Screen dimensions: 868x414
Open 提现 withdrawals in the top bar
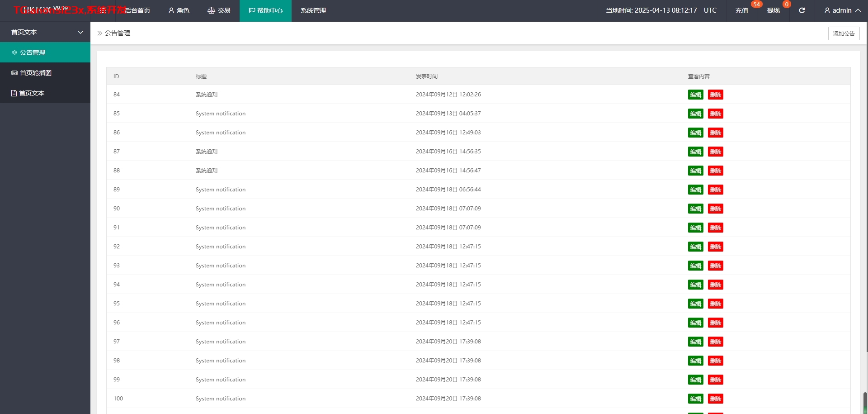pos(773,10)
